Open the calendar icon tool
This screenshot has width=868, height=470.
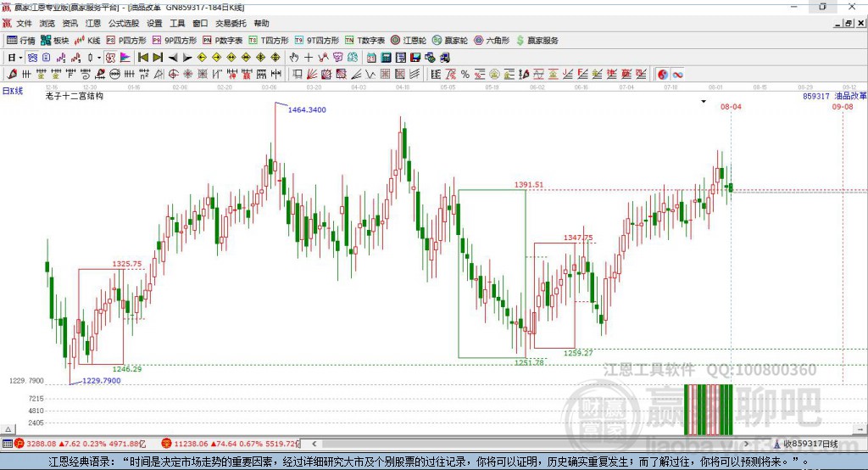click(x=371, y=58)
